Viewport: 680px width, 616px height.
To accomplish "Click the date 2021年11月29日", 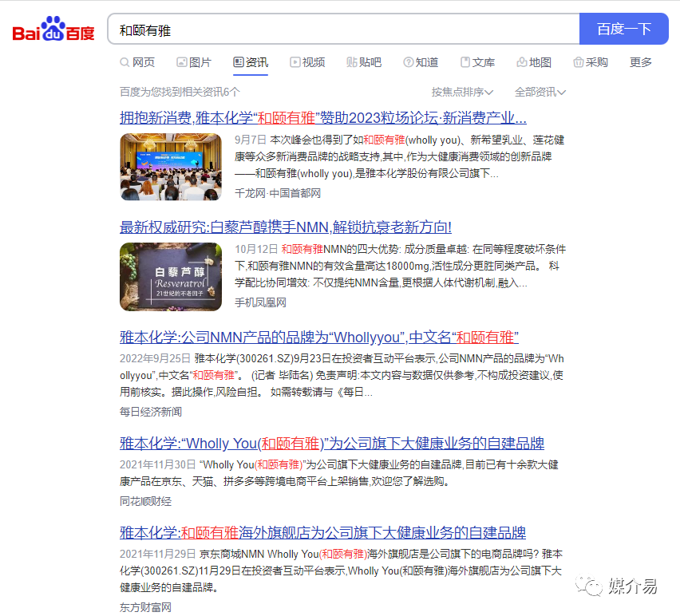I will point(158,554).
